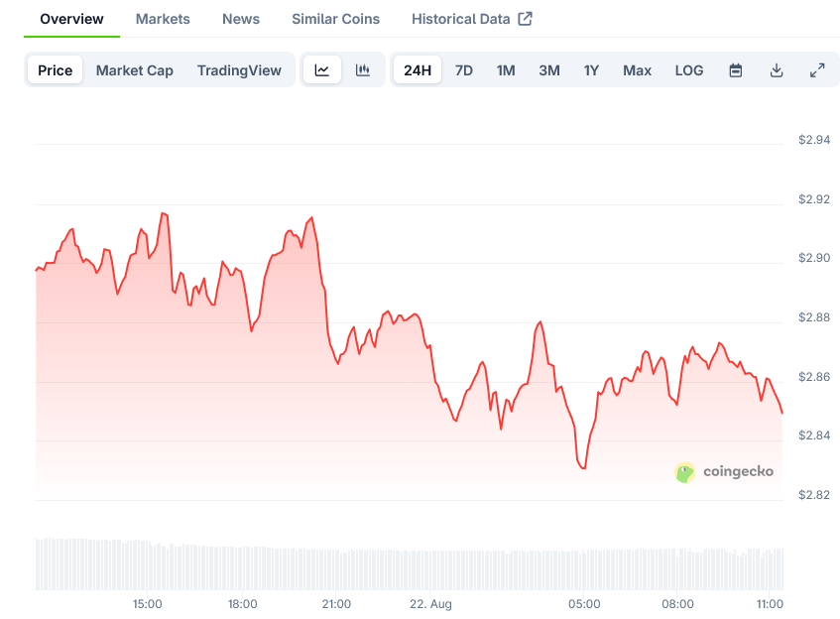This screenshot has width=840, height=619.
Task: Click the $2.84 price axis label
Action: tap(814, 435)
